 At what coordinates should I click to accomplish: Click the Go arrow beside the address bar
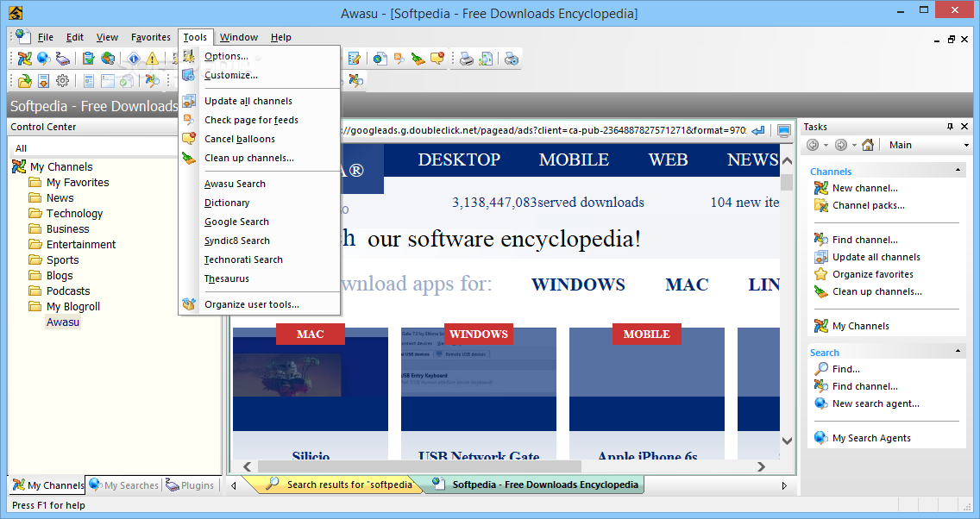(758, 130)
